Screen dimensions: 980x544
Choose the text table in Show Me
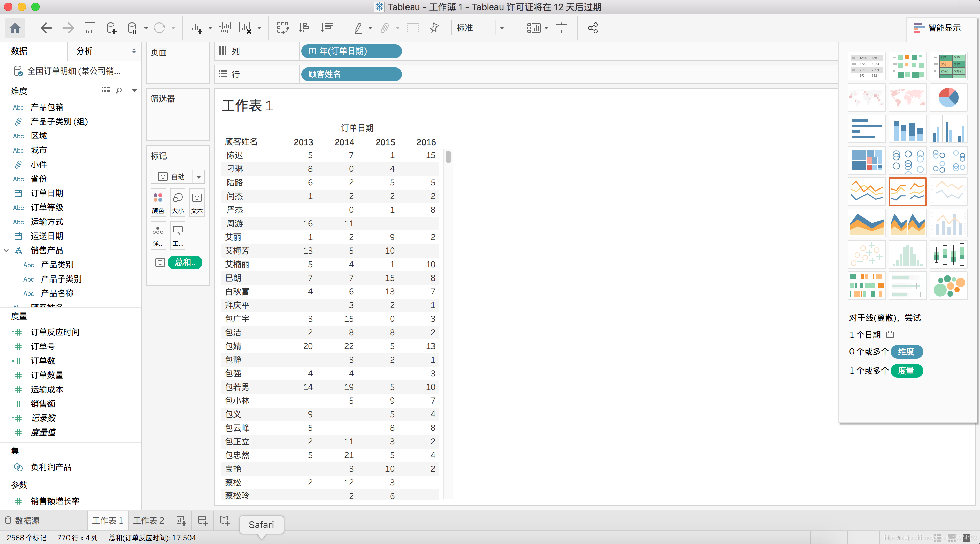click(867, 66)
